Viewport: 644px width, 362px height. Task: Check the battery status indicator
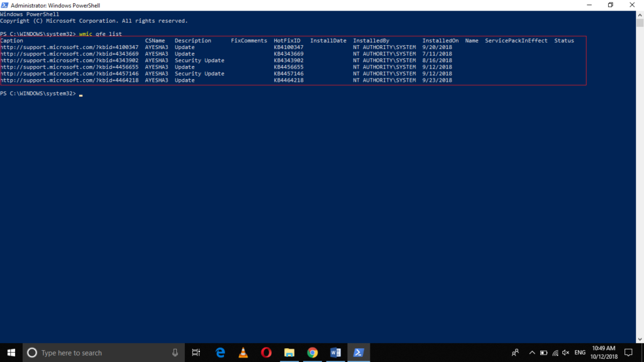pyautogui.click(x=543, y=353)
